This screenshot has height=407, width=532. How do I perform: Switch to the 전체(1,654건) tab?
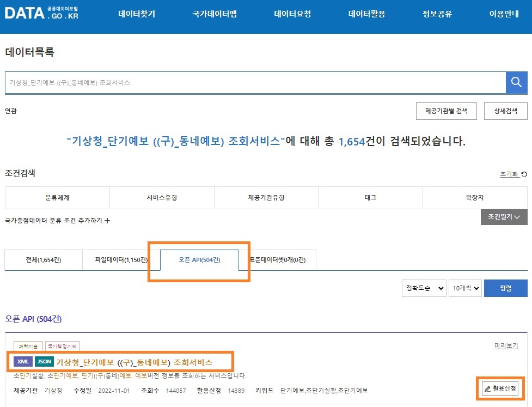tap(44, 260)
